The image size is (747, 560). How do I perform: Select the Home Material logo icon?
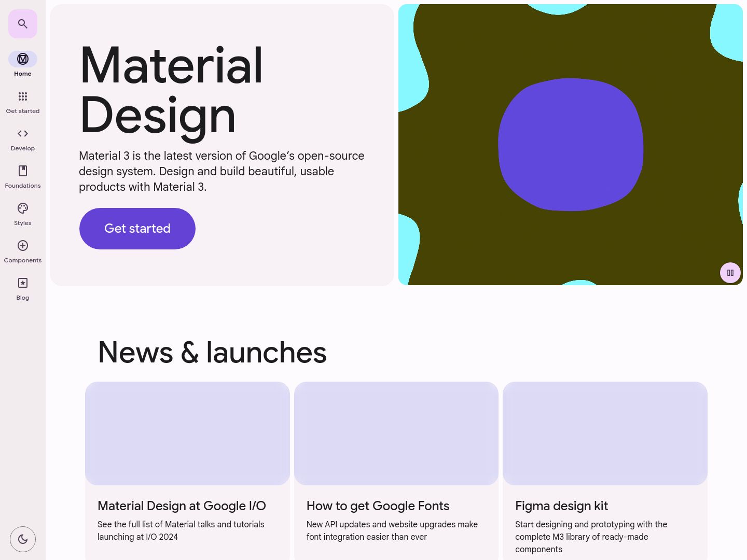[23, 59]
